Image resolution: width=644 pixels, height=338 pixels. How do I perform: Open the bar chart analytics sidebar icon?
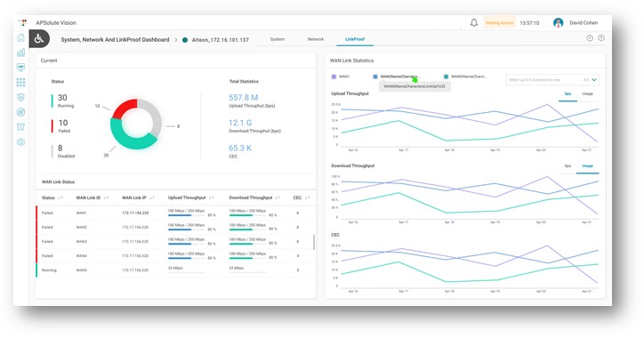click(20, 52)
